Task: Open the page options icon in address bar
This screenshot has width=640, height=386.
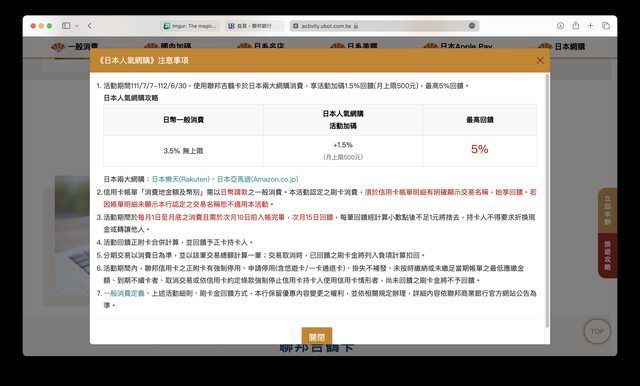Action: click(x=472, y=26)
